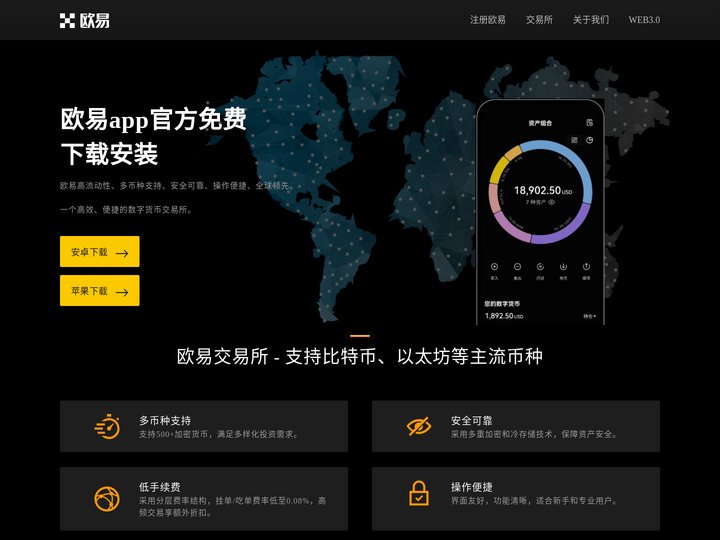The height and width of the screenshot is (540, 720).
Task: Click the text 界面友好，功能清晰
Action: coord(488,501)
